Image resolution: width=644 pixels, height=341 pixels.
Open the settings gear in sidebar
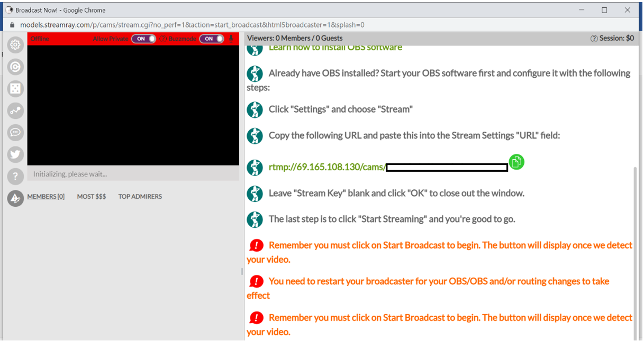click(x=15, y=45)
